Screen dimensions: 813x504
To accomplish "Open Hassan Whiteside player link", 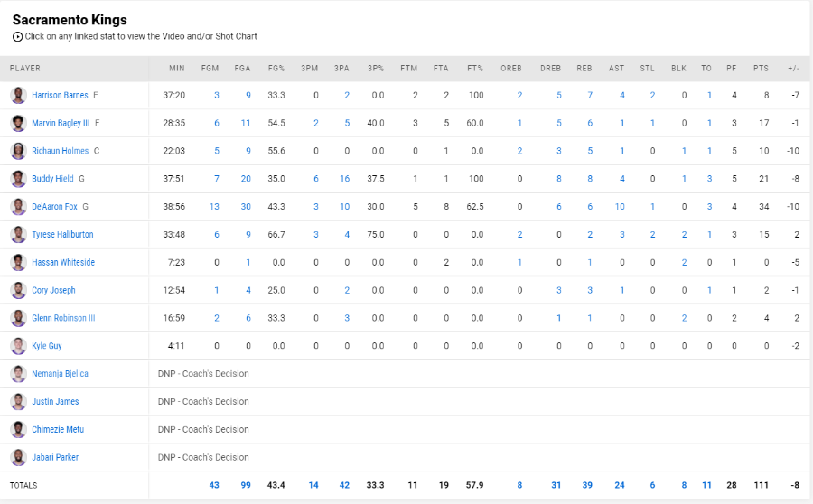I will coord(63,262).
